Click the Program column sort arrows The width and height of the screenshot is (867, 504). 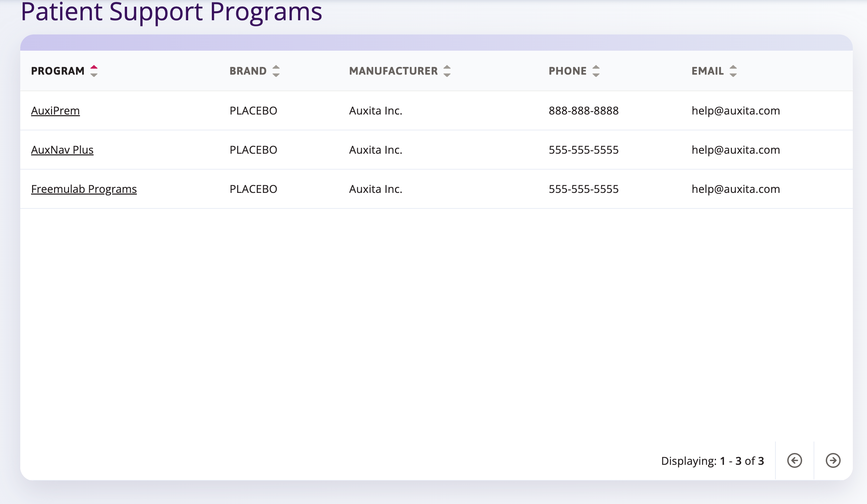94,71
